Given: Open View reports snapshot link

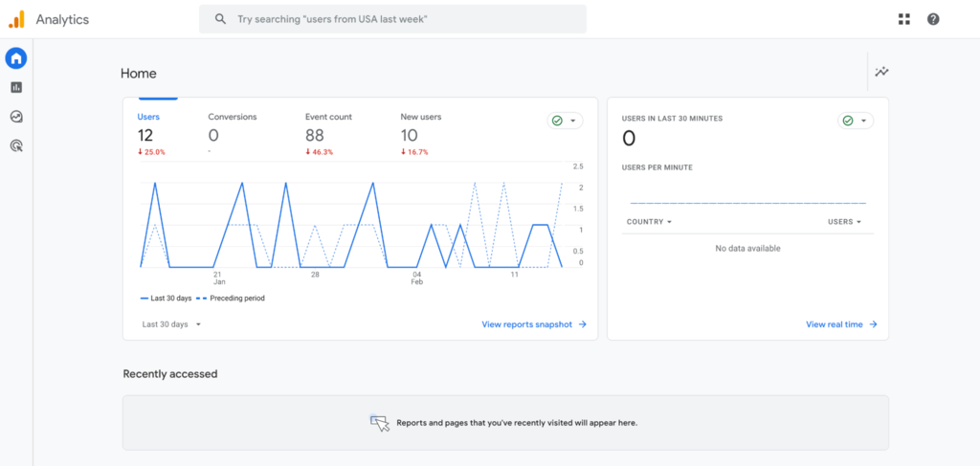Looking at the screenshot, I should click(534, 324).
